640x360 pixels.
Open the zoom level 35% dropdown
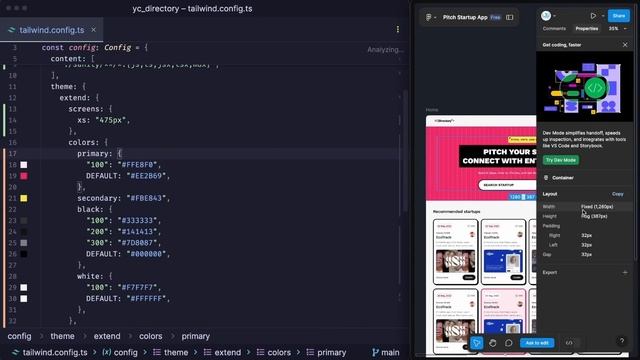point(618,29)
